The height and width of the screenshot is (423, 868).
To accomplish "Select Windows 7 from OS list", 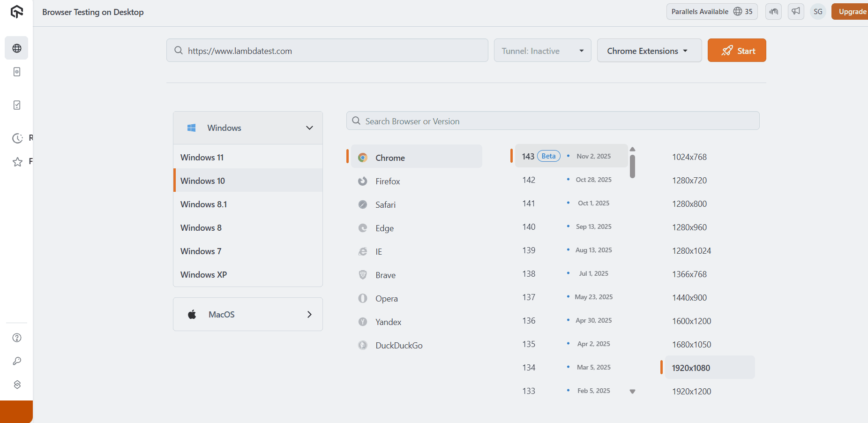I will (x=201, y=251).
